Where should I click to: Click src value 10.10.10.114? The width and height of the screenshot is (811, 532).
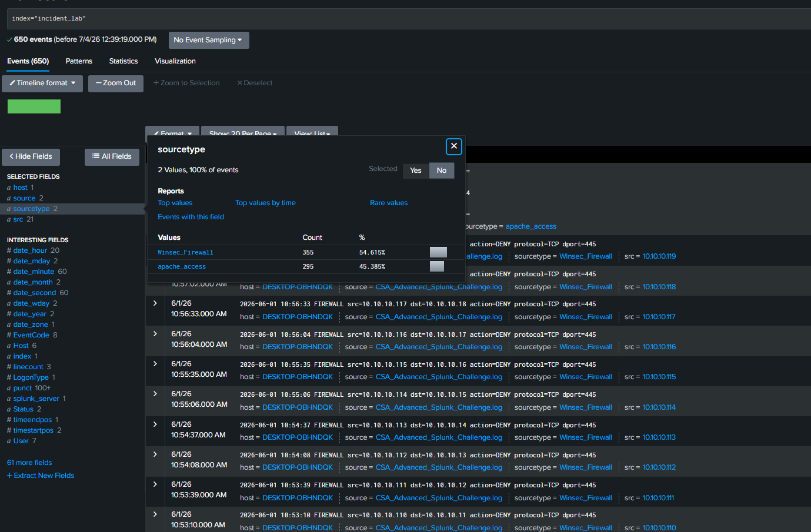tap(659, 407)
